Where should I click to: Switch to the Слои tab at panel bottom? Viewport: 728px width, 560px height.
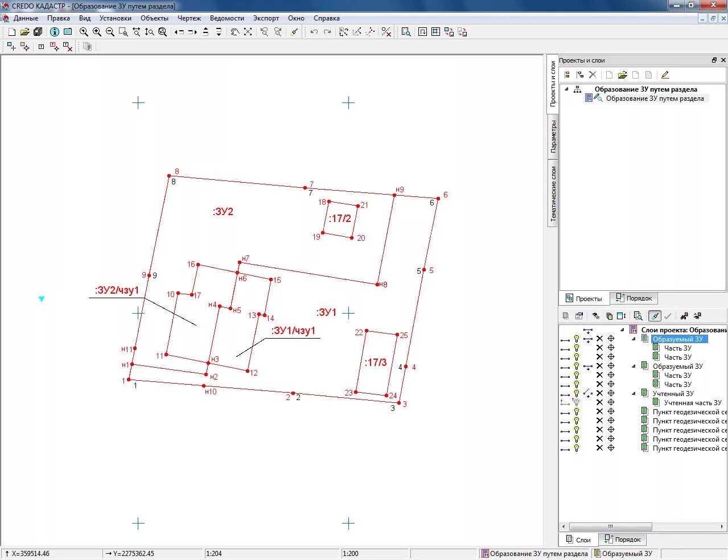coord(578,540)
